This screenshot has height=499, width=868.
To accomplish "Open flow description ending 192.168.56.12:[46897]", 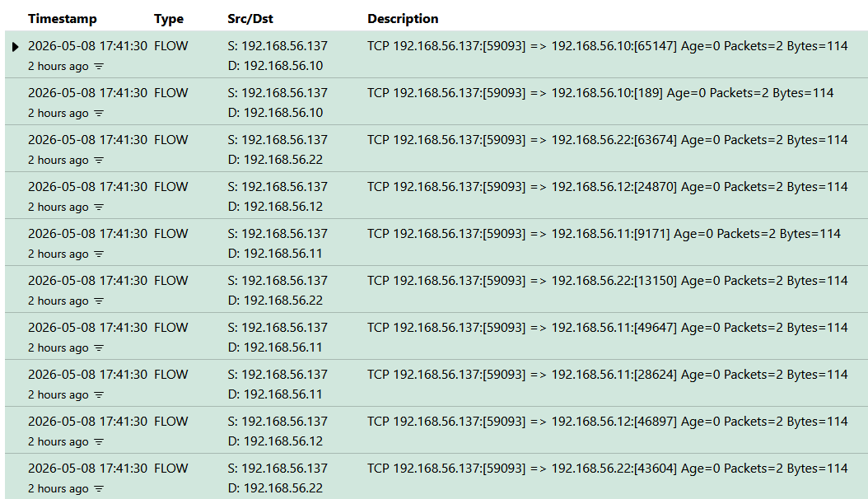I will (607, 422).
